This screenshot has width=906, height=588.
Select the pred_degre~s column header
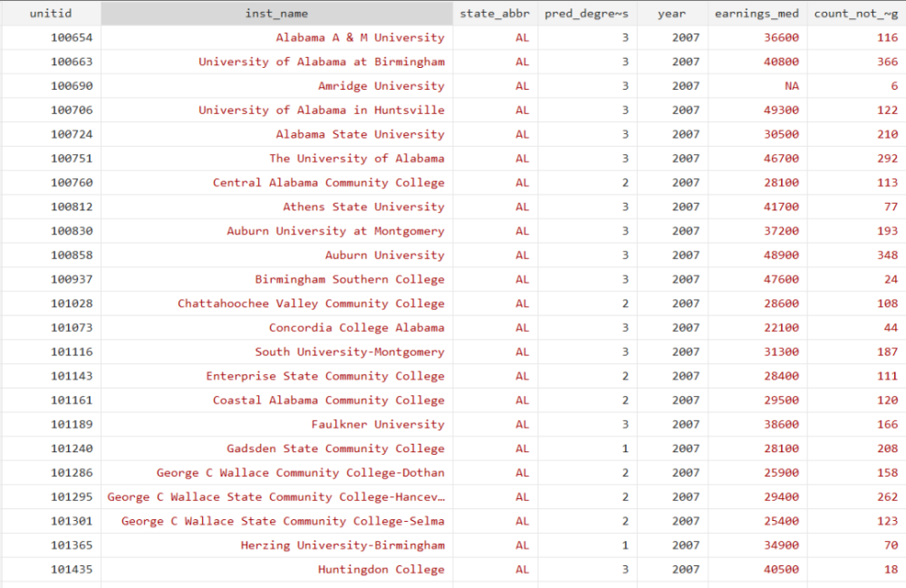click(x=586, y=14)
